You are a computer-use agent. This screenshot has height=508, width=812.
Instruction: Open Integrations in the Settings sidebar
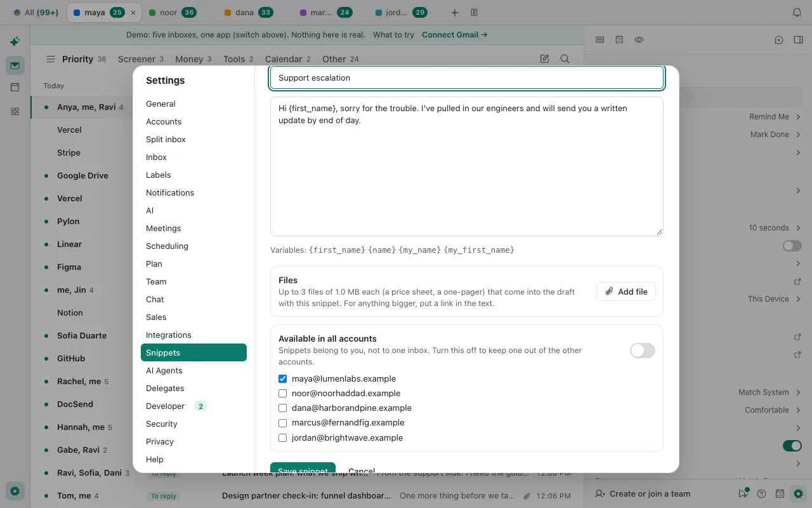click(x=193, y=335)
